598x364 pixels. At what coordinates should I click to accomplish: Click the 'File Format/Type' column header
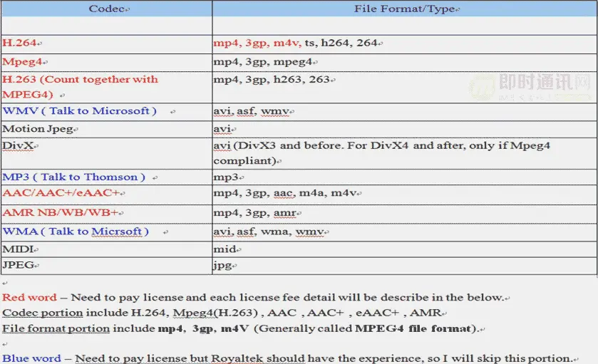pyautogui.click(x=405, y=9)
